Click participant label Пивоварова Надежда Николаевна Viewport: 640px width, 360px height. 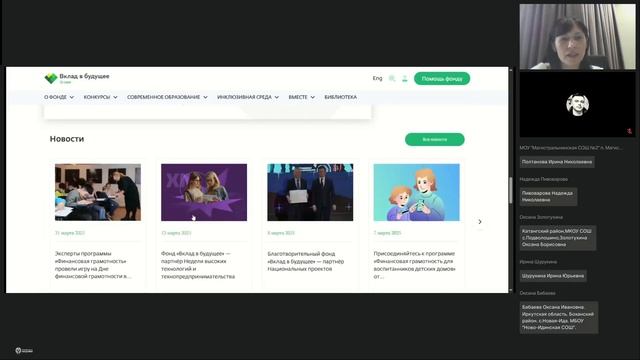coord(548,196)
